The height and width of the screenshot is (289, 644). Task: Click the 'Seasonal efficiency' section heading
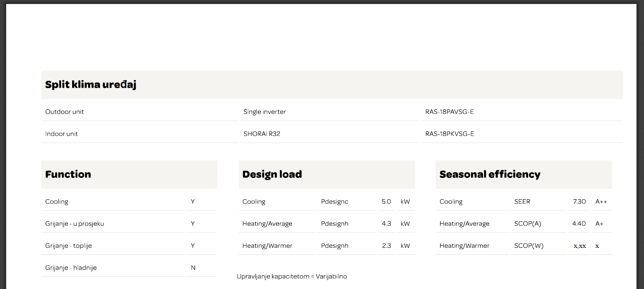(x=490, y=174)
